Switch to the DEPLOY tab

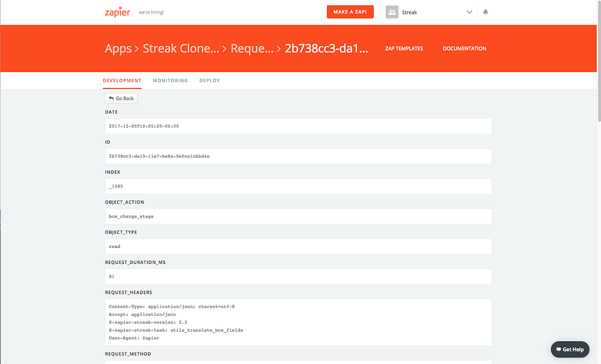pos(210,81)
